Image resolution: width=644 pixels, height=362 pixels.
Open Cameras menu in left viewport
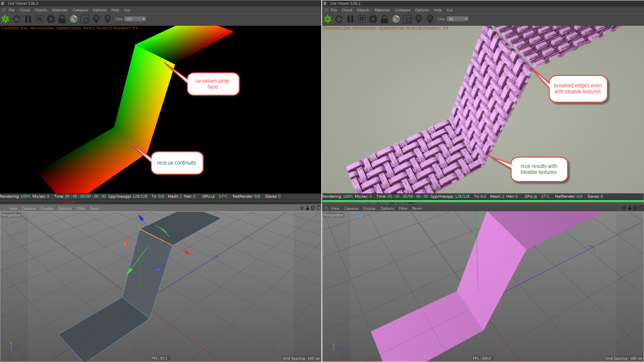(29, 208)
